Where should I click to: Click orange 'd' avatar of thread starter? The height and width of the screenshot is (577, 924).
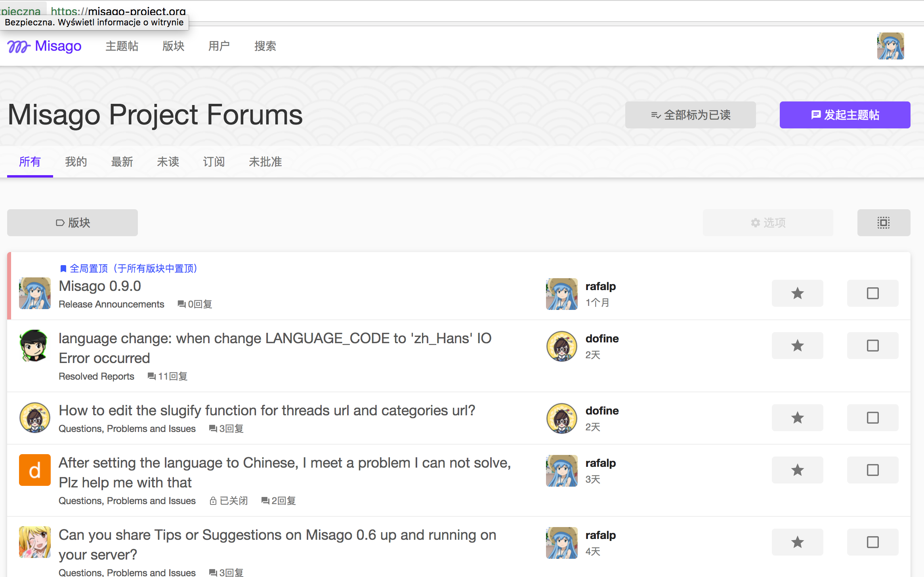coord(35,470)
